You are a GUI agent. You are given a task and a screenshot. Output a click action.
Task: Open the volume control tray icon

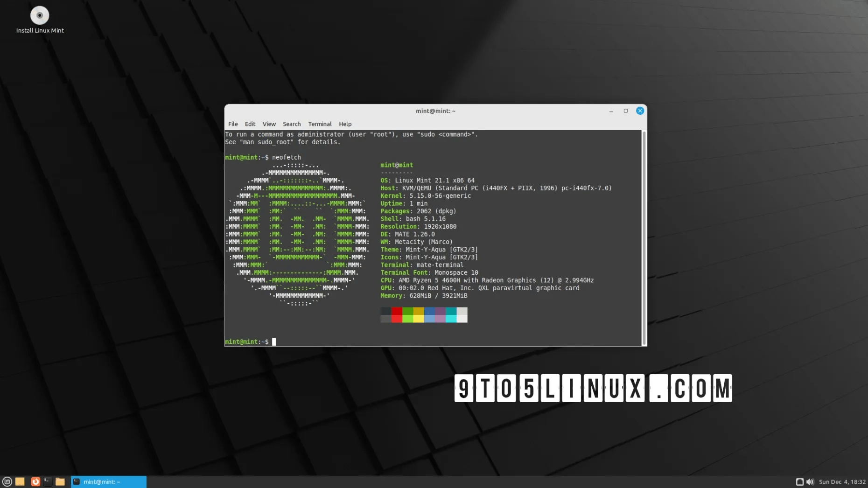[x=810, y=481]
